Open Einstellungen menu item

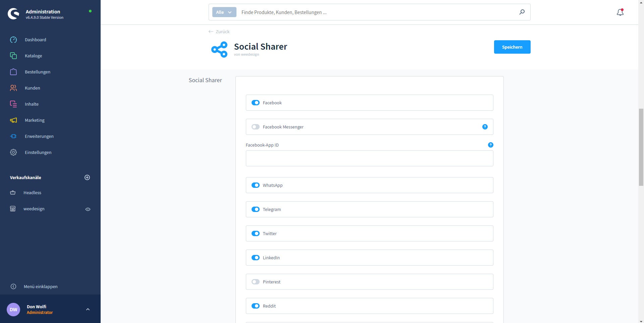point(38,152)
